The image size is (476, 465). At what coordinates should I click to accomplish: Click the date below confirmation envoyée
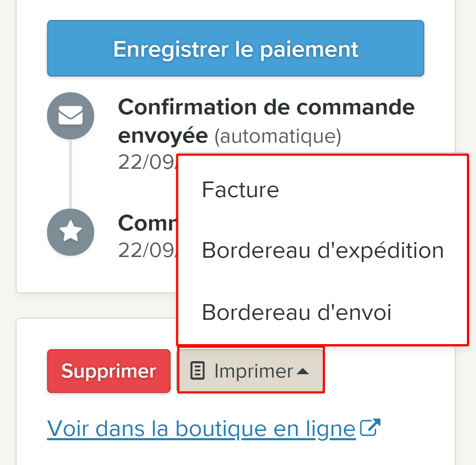(147, 162)
